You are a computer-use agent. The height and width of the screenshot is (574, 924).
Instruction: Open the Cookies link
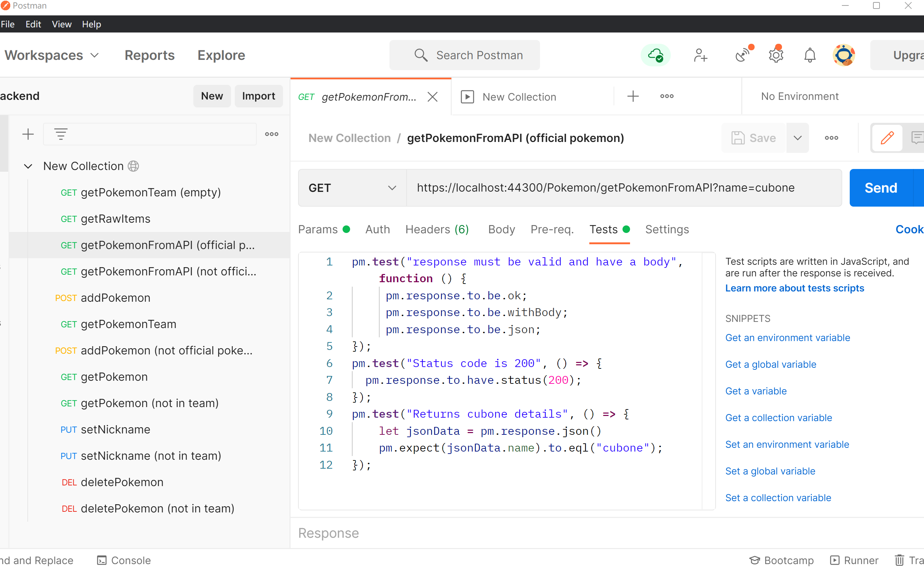tap(909, 229)
